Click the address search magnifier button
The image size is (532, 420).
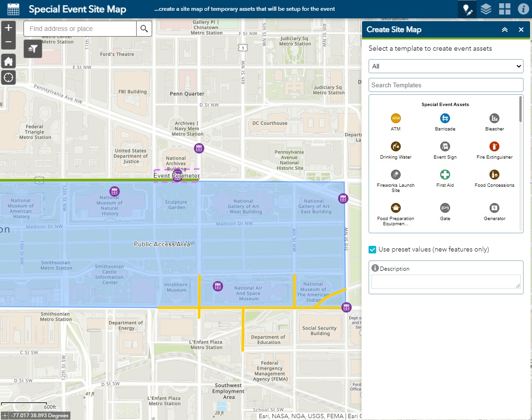[x=144, y=29]
